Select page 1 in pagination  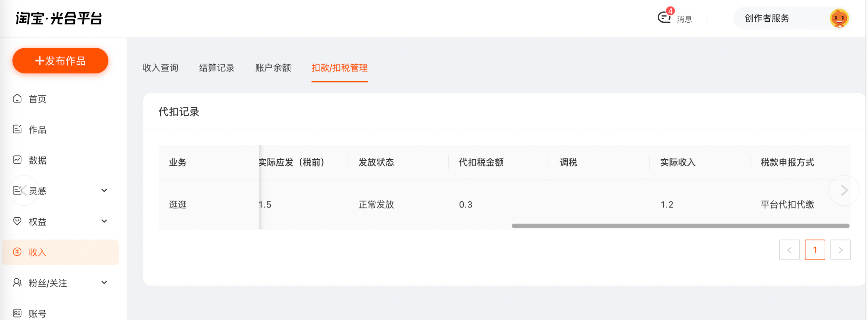click(x=815, y=250)
